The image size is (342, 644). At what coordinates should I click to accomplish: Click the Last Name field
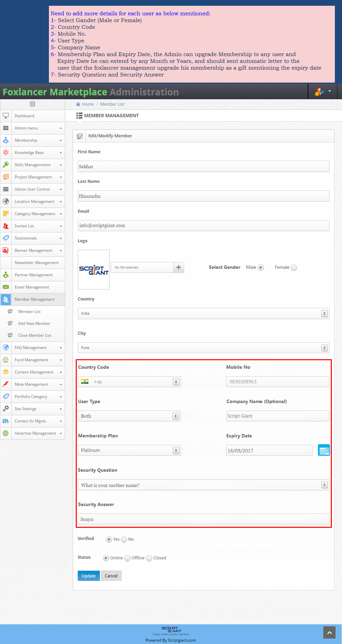203,196
